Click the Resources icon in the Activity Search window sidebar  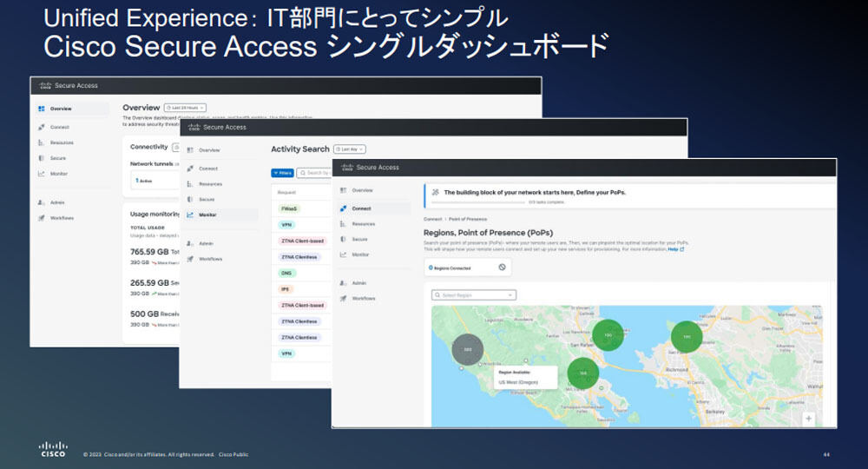(190, 184)
